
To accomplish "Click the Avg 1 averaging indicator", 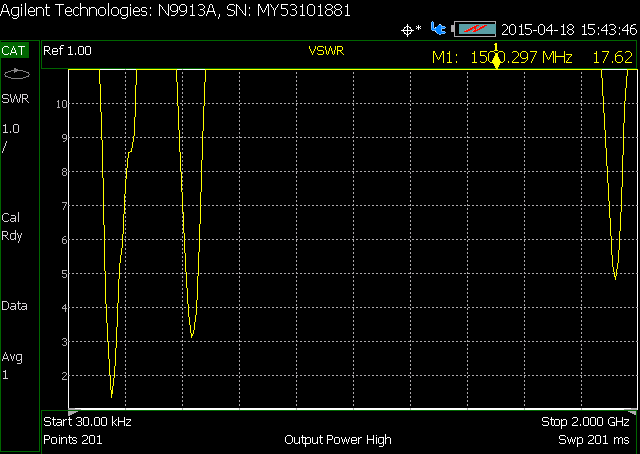I will pos(12,365).
